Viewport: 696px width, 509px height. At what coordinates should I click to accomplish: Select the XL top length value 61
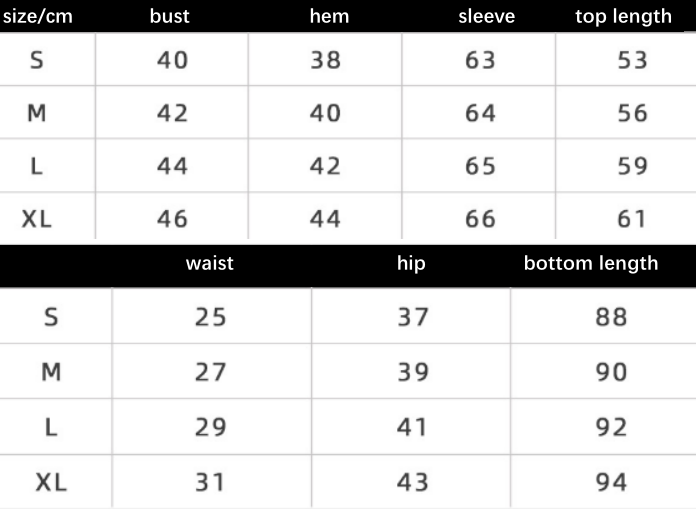pyautogui.click(x=631, y=219)
